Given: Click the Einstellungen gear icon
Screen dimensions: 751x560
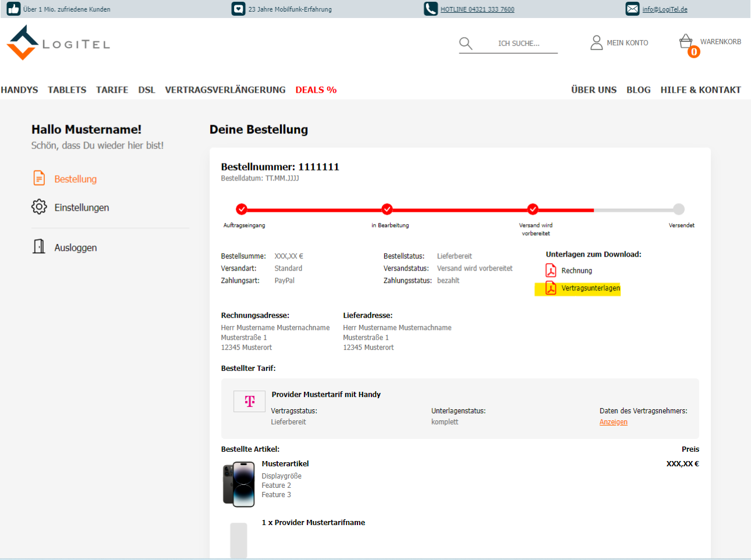Looking at the screenshot, I should tap(39, 207).
